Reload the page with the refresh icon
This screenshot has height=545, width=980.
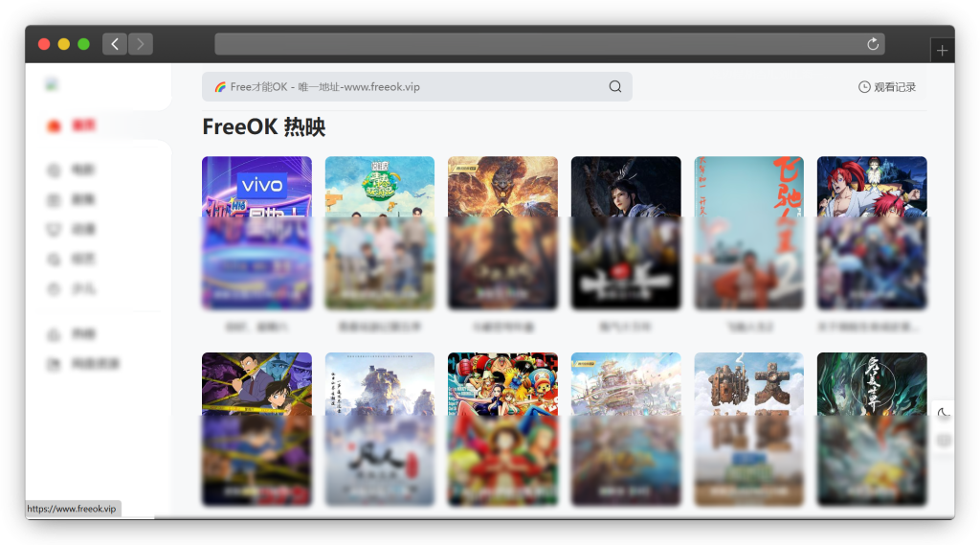(x=872, y=44)
